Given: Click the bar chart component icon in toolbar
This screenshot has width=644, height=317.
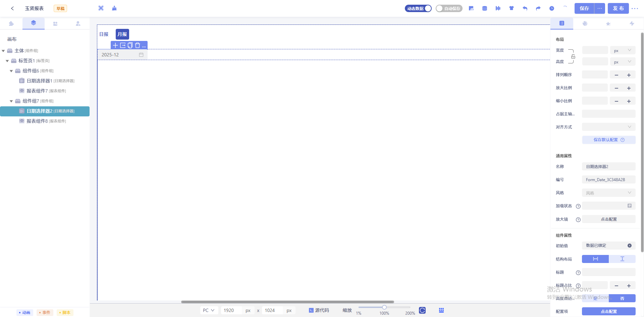Looking at the screenshot, I should [498, 8].
